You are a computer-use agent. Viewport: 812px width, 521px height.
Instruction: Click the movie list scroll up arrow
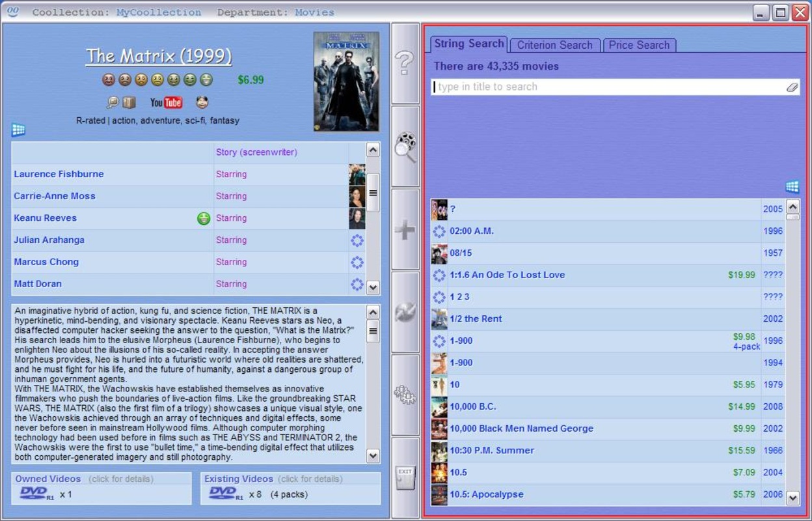tap(792, 207)
